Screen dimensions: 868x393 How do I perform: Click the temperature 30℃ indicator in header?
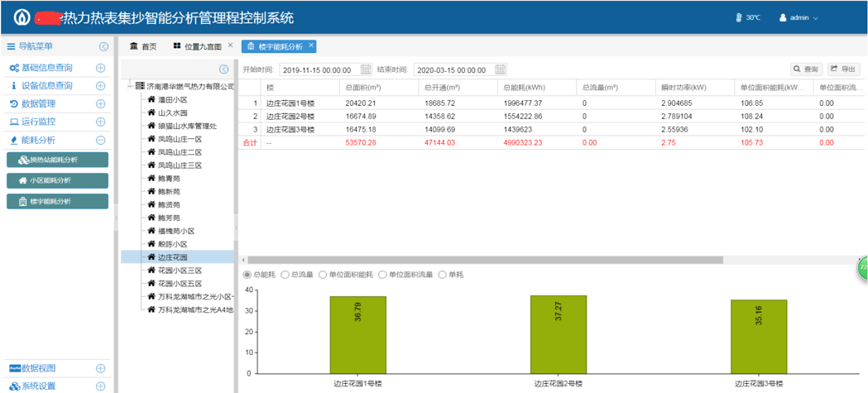[x=748, y=17]
